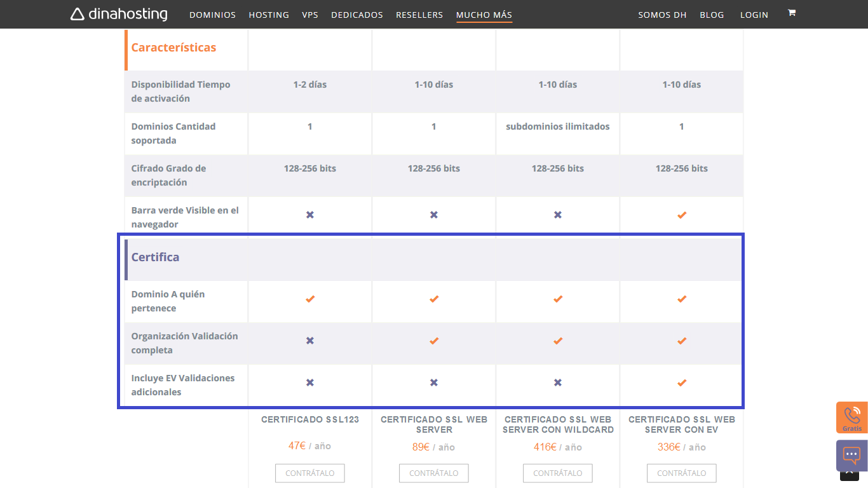Click the Login link
The width and height of the screenshot is (868, 488).
(x=754, y=15)
